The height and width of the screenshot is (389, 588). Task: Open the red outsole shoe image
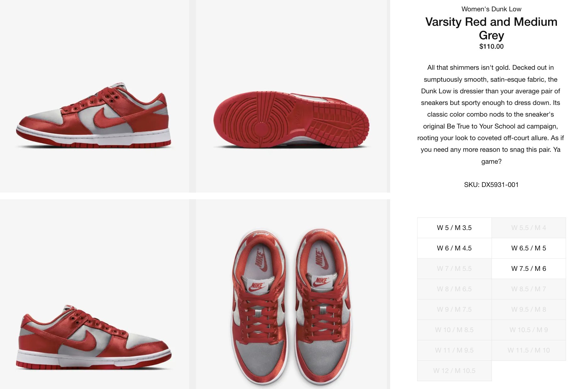[x=293, y=96]
